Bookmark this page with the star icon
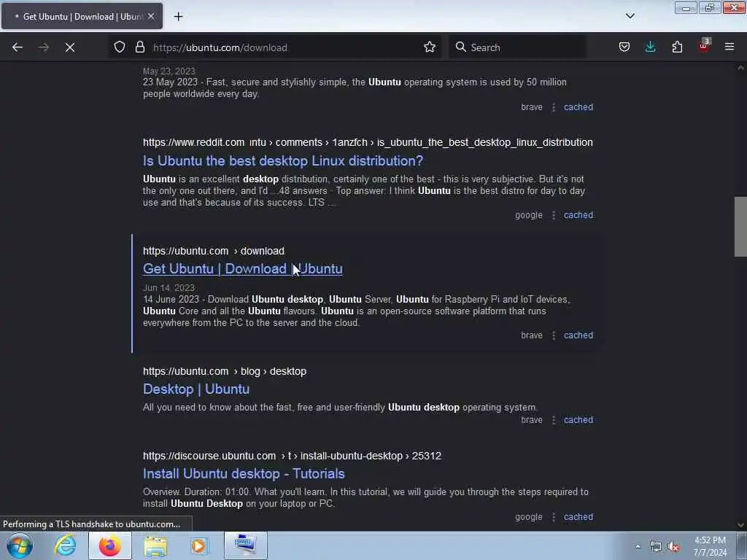 [429, 47]
